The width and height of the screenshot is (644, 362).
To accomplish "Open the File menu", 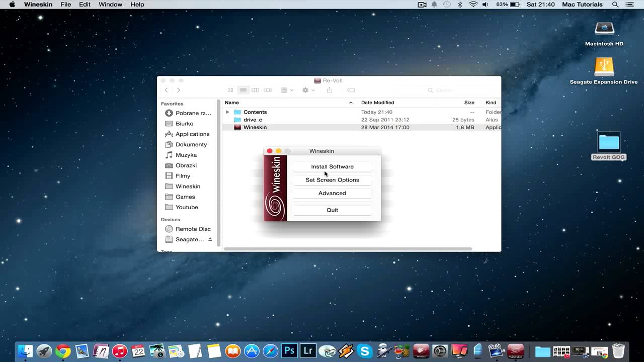I will [66, 5].
